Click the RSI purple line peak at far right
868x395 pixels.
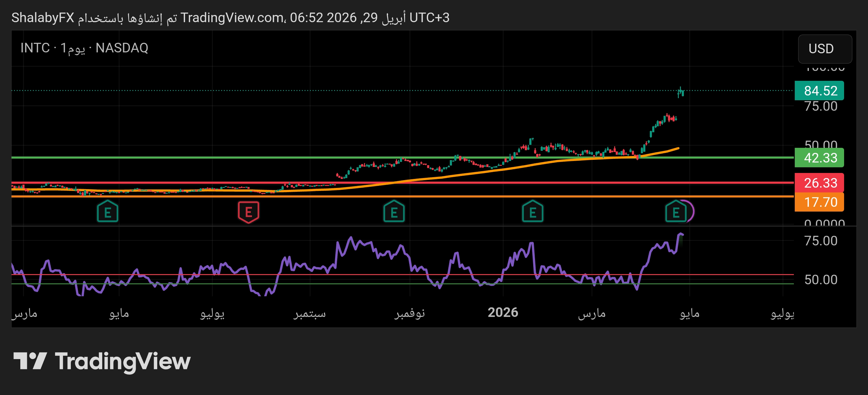pyautogui.click(x=680, y=234)
